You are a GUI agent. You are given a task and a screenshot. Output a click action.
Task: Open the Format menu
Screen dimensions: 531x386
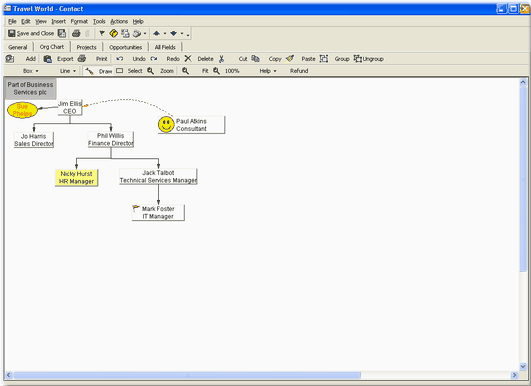[x=79, y=22]
